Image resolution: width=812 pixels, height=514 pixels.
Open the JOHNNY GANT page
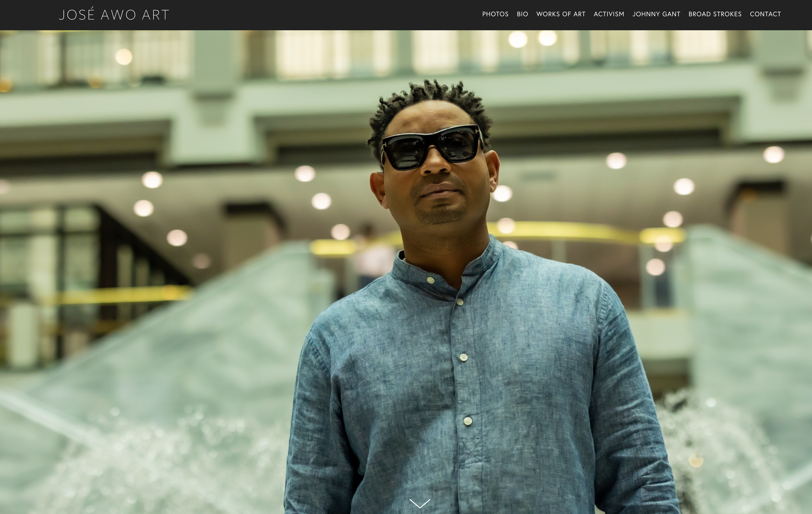(x=656, y=14)
